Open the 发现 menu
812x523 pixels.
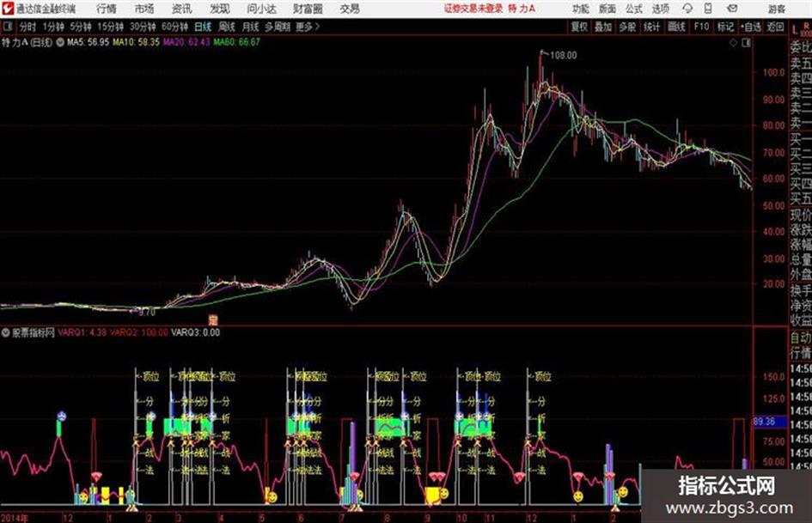click(x=220, y=9)
